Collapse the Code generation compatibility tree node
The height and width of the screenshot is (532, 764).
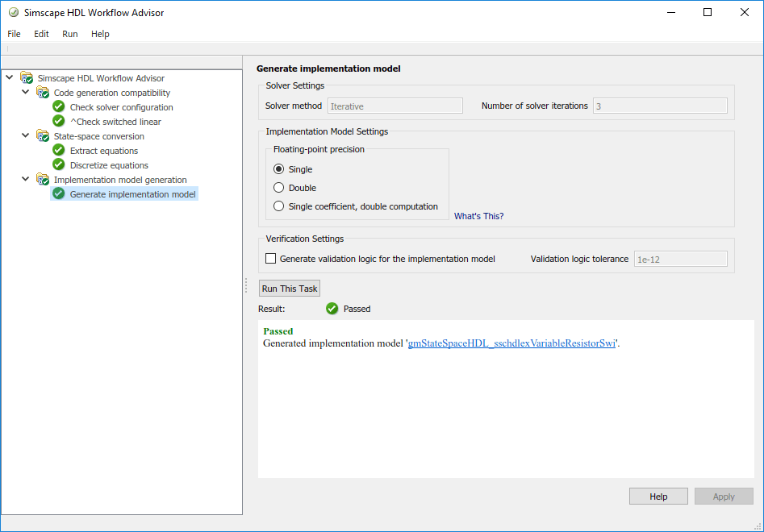(26, 93)
